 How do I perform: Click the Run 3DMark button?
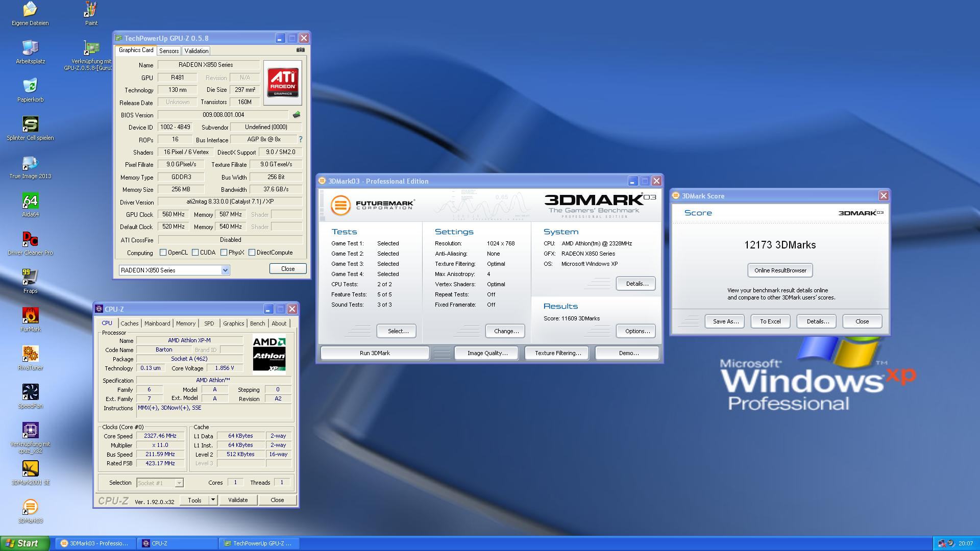point(375,353)
